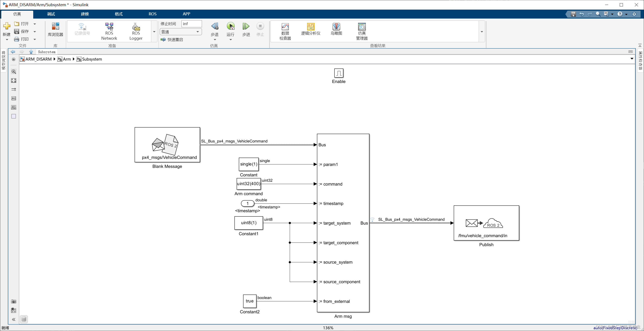Navigate back with the left arrow

[13, 52]
